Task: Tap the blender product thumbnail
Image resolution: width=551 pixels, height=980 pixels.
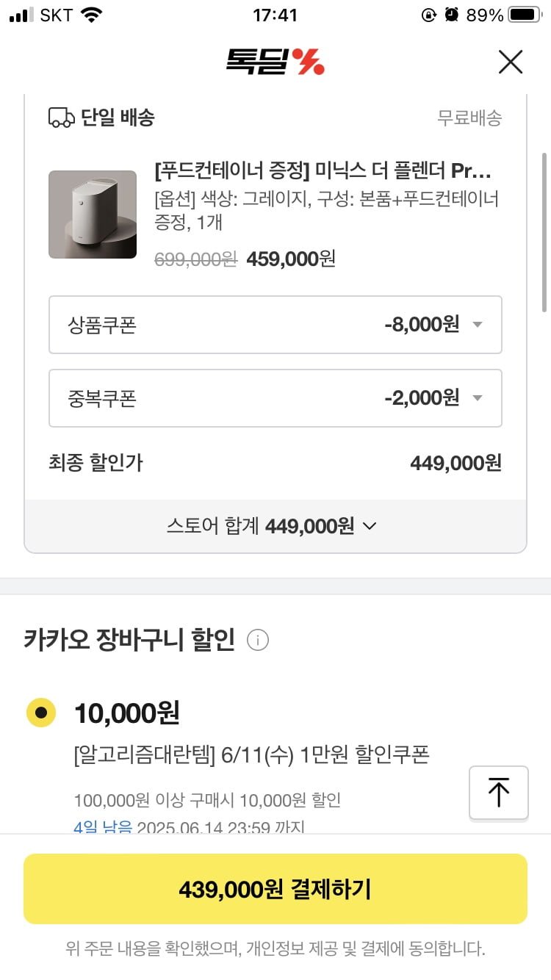Action: pos(93,215)
